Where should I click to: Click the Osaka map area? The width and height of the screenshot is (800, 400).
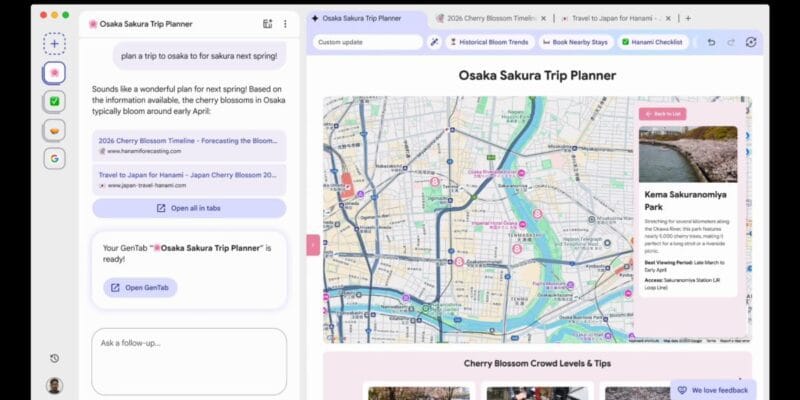(477, 219)
